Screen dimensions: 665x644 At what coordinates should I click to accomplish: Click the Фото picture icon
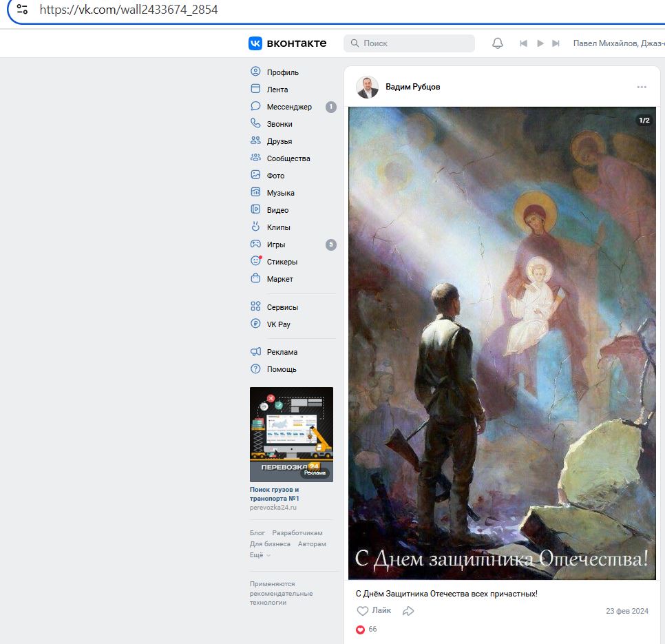click(255, 175)
